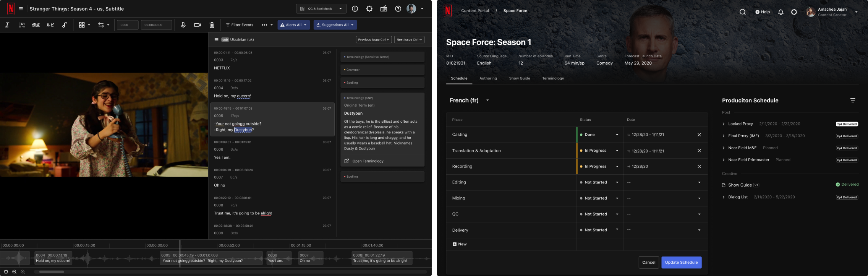This screenshot has height=276, width=868.
Task: Toggle the boten (傍点) emphasis marks tool
Action: [36, 25]
